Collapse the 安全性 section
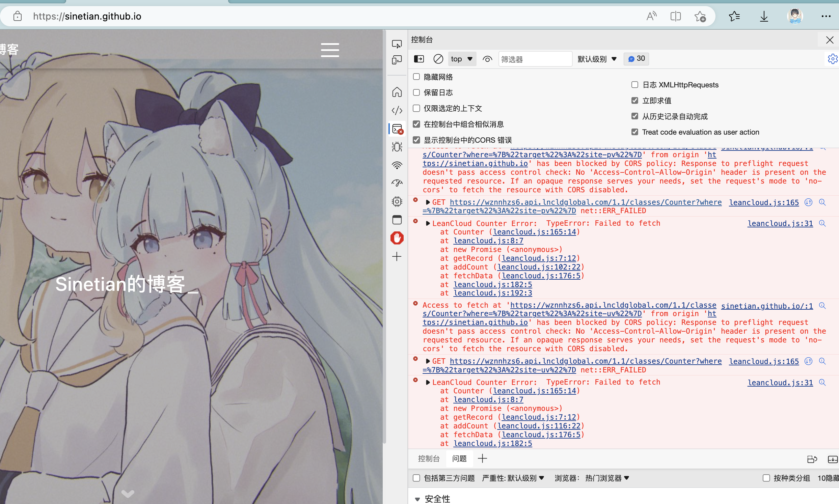Viewport: 839px width, 504px height. 417,499
